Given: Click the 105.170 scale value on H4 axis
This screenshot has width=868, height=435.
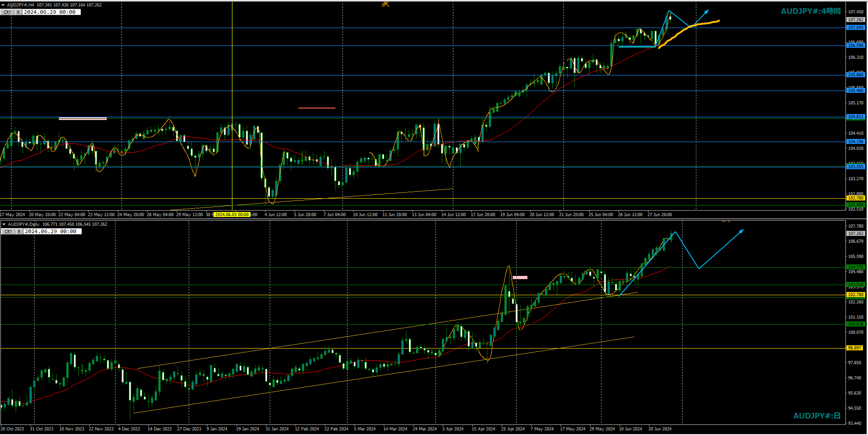Looking at the screenshot, I should pyautogui.click(x=856, y=103).
